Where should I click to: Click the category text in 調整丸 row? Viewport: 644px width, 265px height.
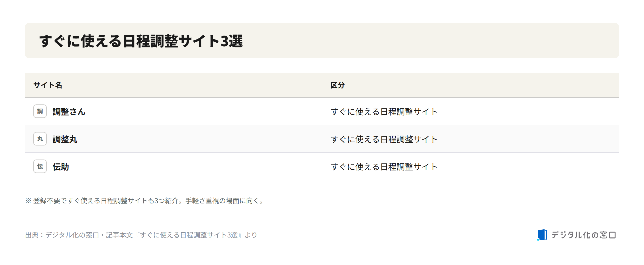384,139
